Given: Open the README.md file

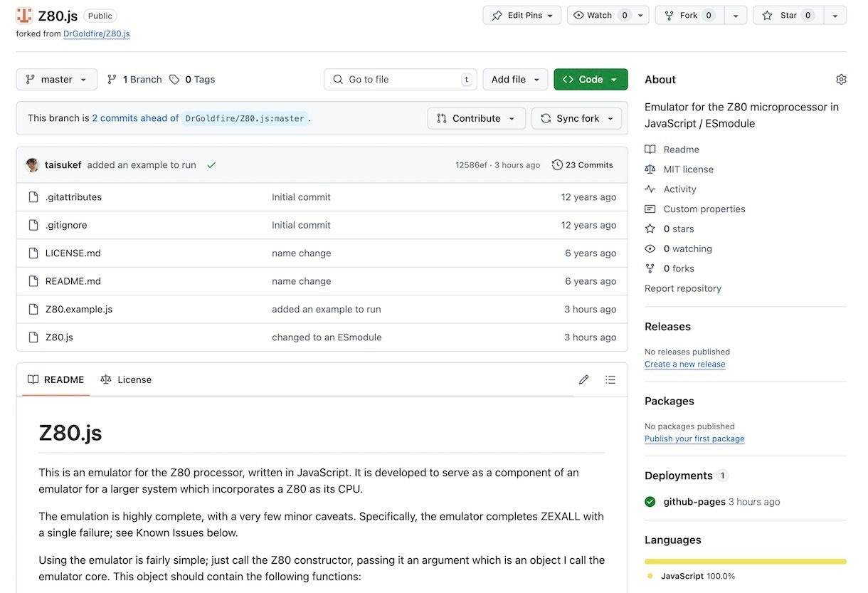Looking at the screenshot, I should (x=73, y=281).
